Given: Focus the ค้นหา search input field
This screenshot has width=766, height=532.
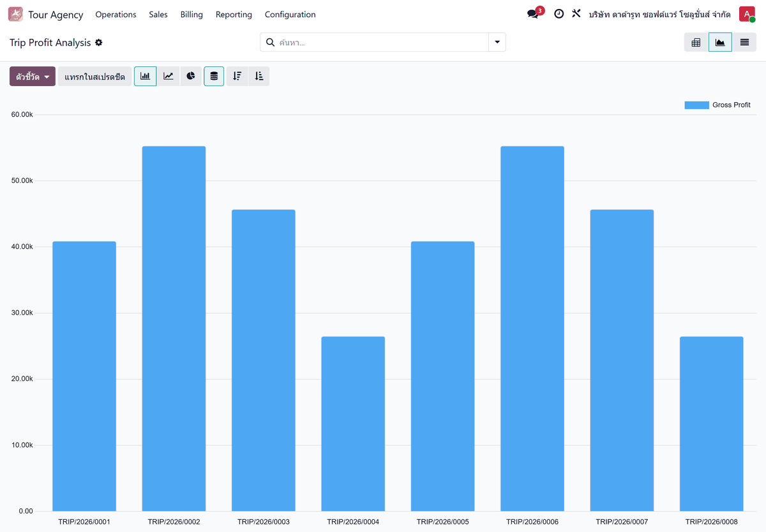Looking at the screenshot, I should (382, 43).
